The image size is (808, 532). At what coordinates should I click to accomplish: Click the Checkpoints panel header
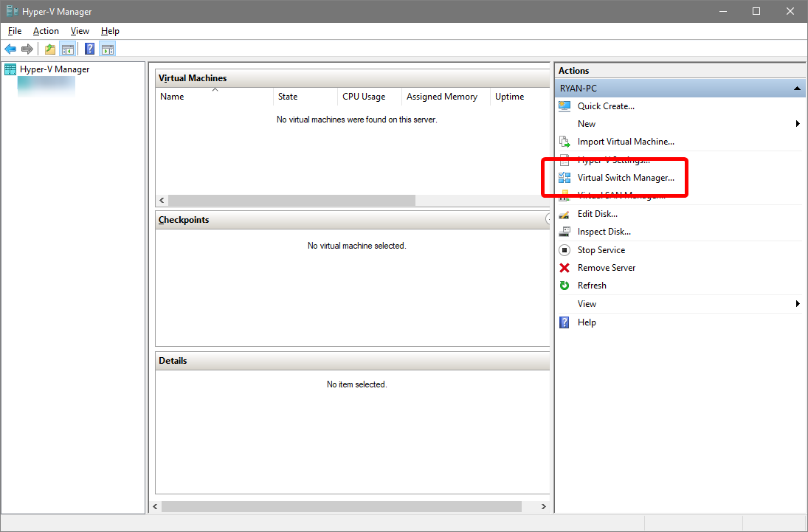(x=353, y=220)
